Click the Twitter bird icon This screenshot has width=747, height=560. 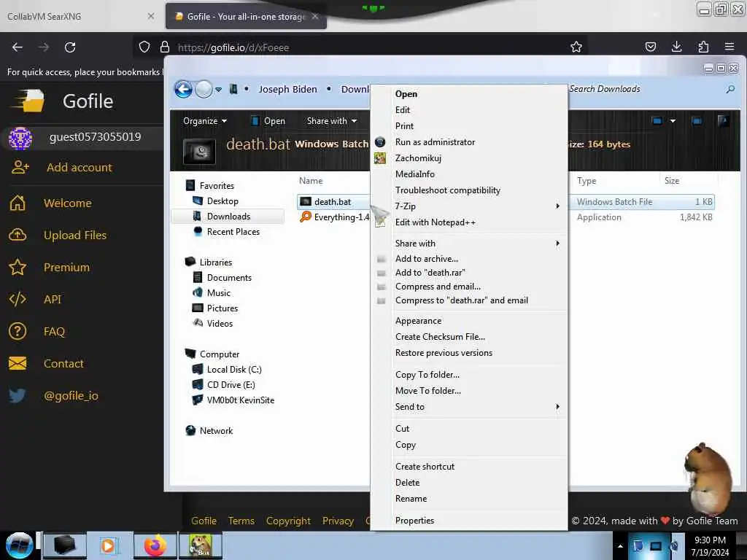[18, 395]
